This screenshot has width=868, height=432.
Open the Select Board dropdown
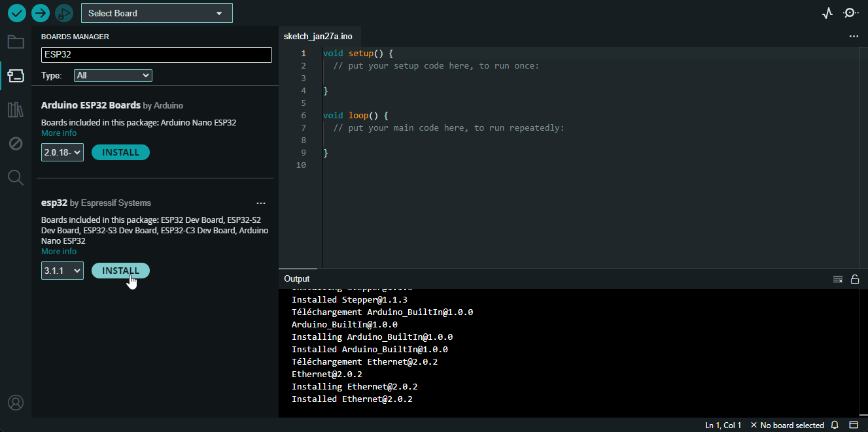click(x=156, y=13)
